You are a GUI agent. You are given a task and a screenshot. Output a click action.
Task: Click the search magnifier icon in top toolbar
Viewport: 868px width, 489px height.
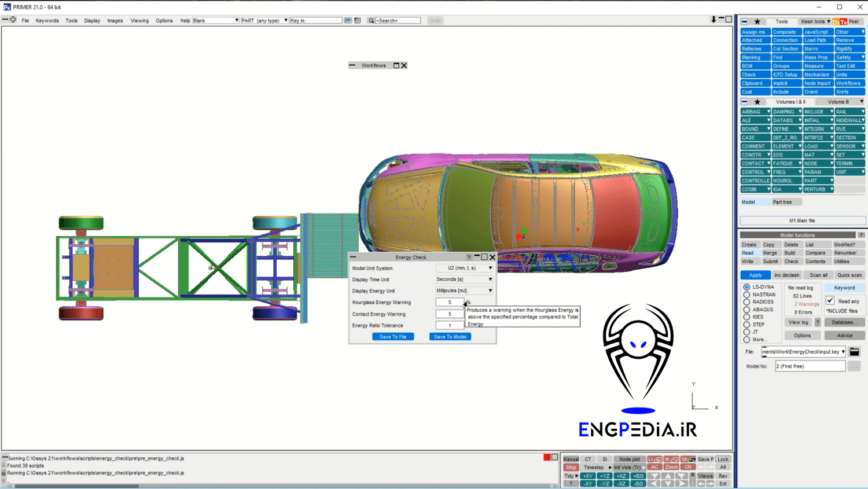pos(372,21)
